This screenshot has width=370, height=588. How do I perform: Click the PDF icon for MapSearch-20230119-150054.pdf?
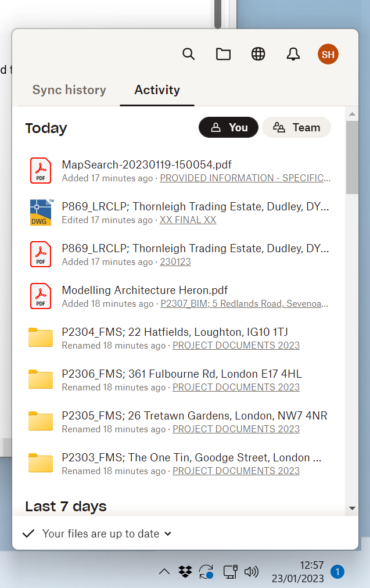pos(41,171)
